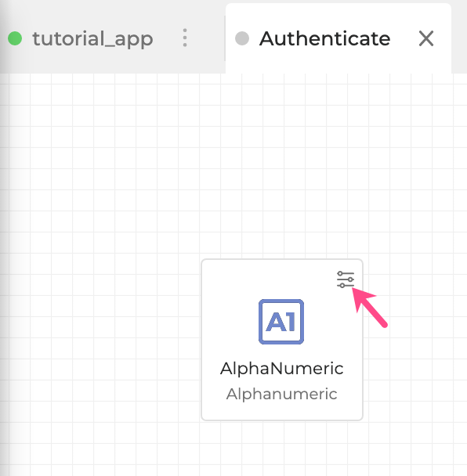Select the AlphaNumeric node title text

point(281,369)
